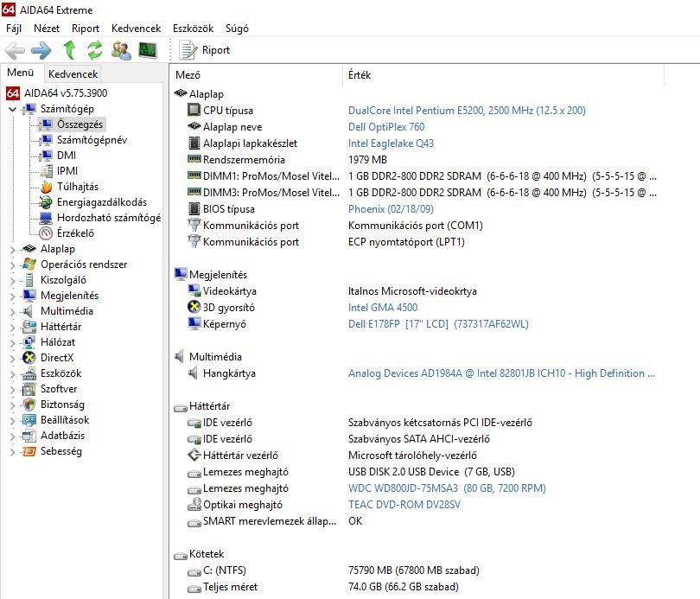Open the WDC WD800JD-75MSA3 drive link
The image size is (700, 599).
(447, 488)
